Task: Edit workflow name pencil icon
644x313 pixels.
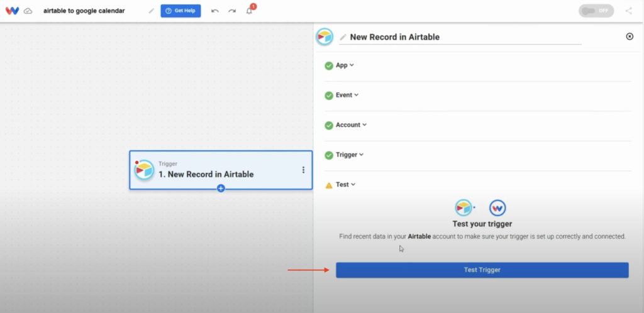Action: click(151, 11)
